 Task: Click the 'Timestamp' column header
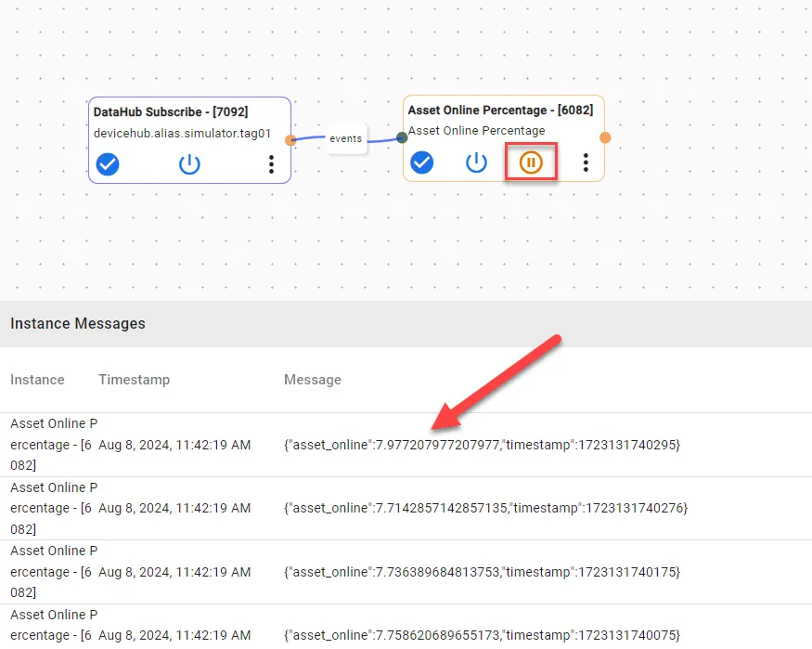(x=135, y=380)
